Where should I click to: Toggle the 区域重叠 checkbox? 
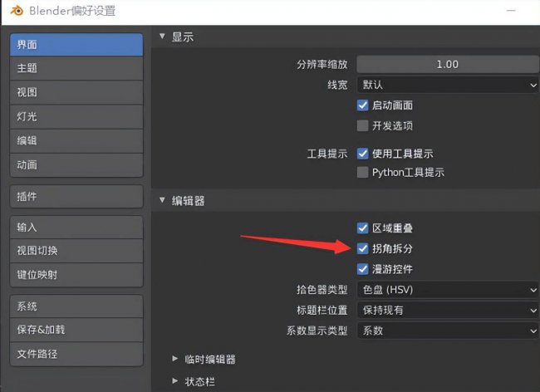coord(363,228)
